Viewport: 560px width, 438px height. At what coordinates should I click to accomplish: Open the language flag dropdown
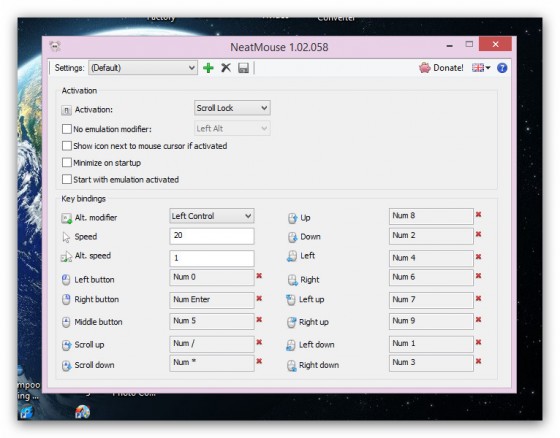coord(481,68)
